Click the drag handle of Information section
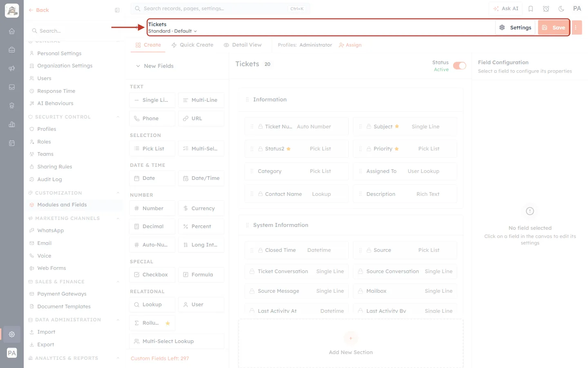The image size is (588, 368). [x=247, y=100]
